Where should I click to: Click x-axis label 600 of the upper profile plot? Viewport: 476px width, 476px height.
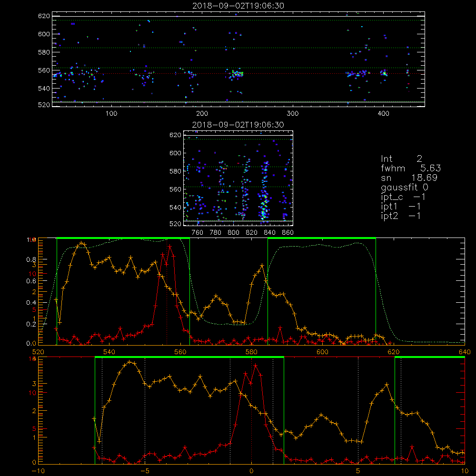322,352
